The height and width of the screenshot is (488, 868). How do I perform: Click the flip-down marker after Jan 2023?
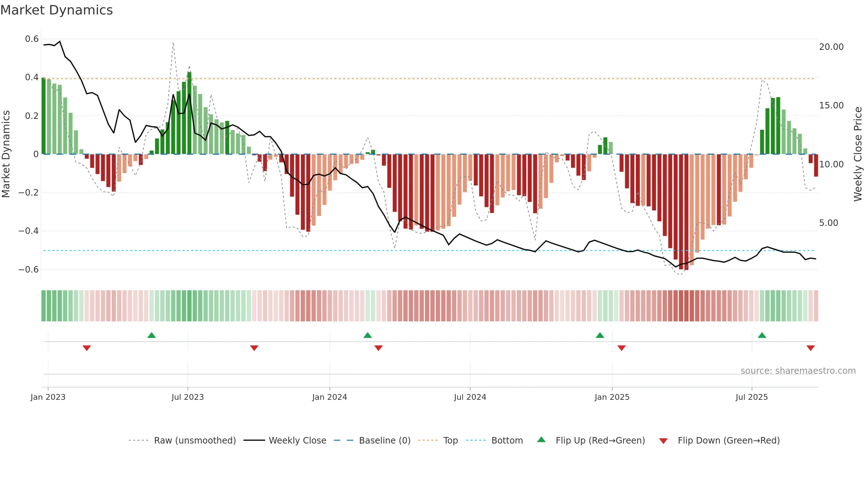pyautogui.click(x=87, y=348)
